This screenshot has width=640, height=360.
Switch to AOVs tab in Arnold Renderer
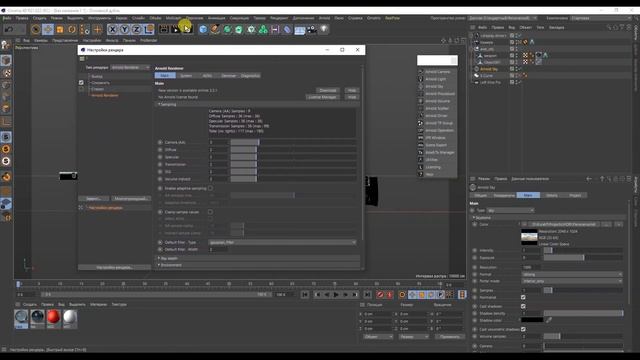207,76
